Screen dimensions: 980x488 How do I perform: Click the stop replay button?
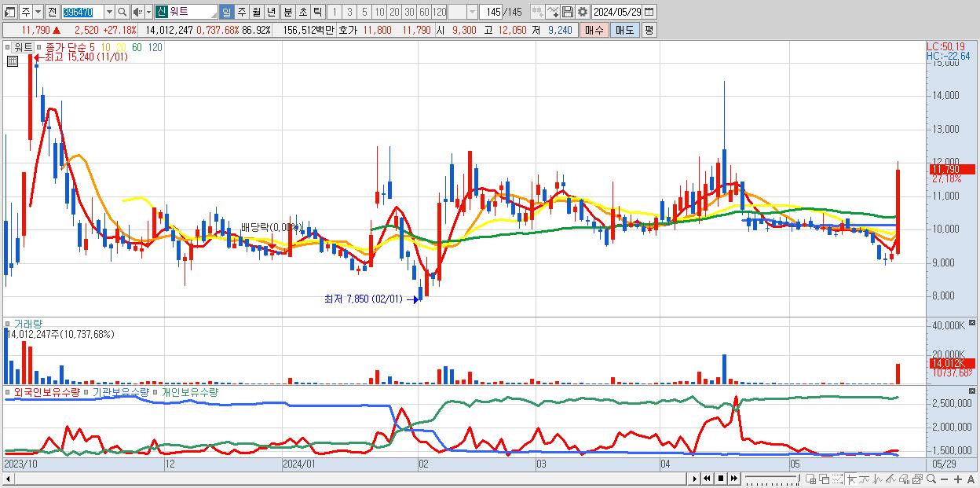click(x=721, y=479)
